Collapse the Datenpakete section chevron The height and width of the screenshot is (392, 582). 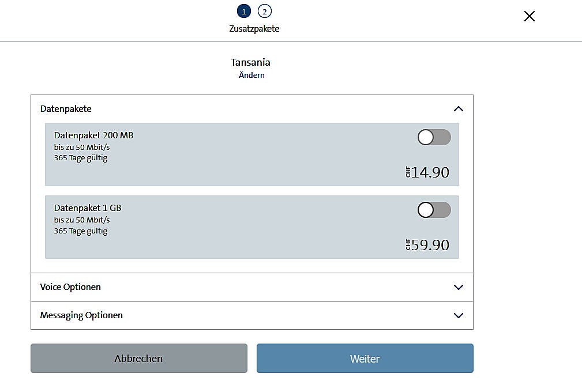pyautogui.click(x=459, y=109)
